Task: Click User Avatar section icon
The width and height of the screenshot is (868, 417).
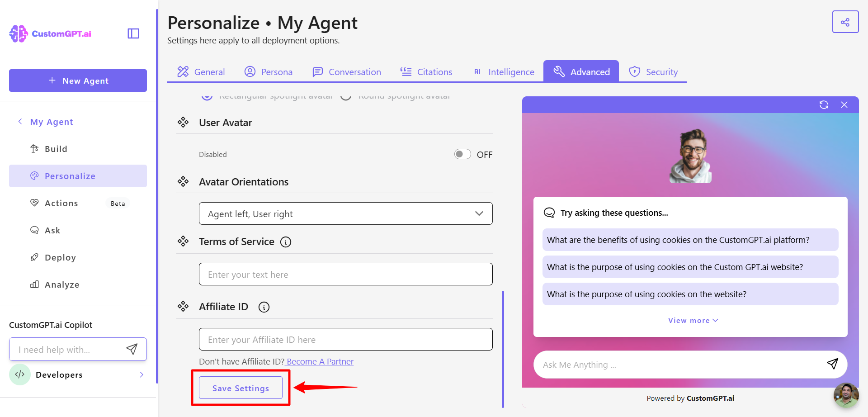Action: coord(183,122)
